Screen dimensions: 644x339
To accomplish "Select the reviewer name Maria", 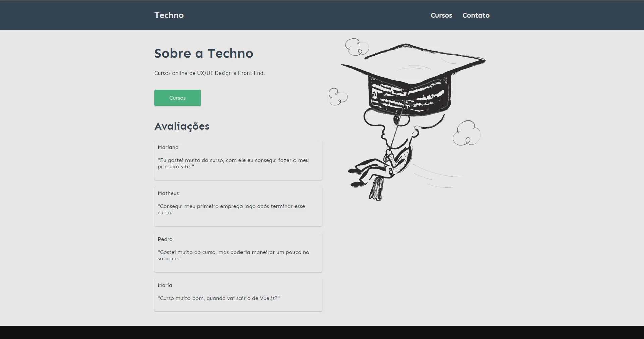I will [x=165, y=285].
